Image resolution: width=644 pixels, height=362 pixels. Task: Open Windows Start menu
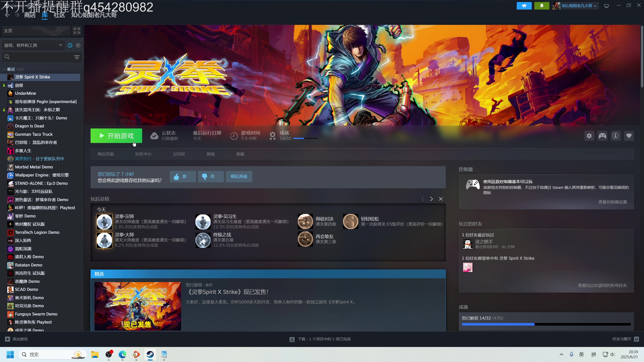click(x=10, y=354)
